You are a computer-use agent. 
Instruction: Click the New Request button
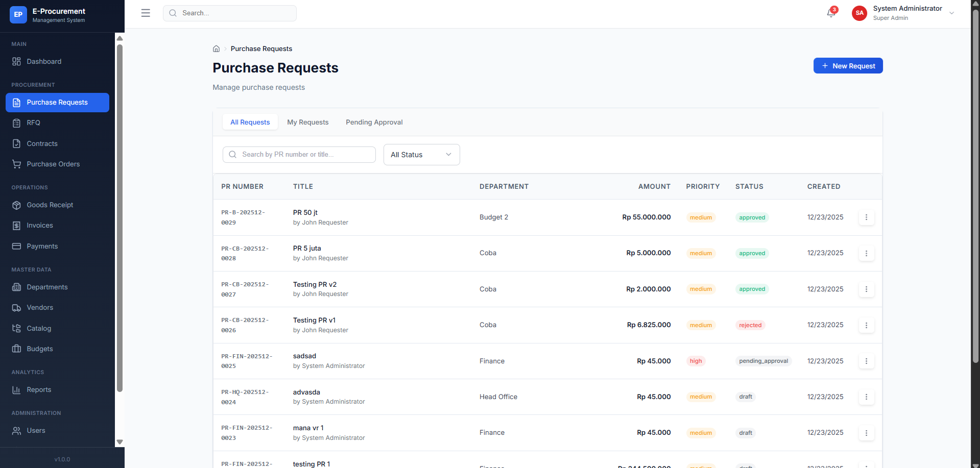[x=848, y=65]
